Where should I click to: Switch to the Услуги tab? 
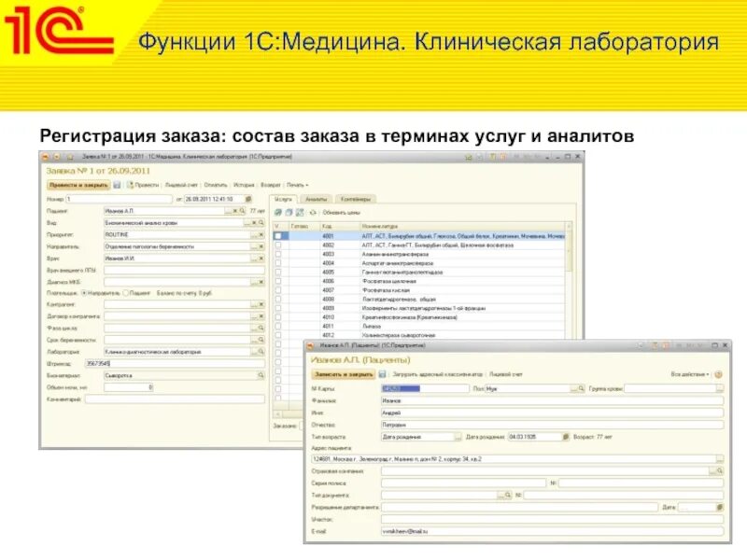[x=284, y=199]
